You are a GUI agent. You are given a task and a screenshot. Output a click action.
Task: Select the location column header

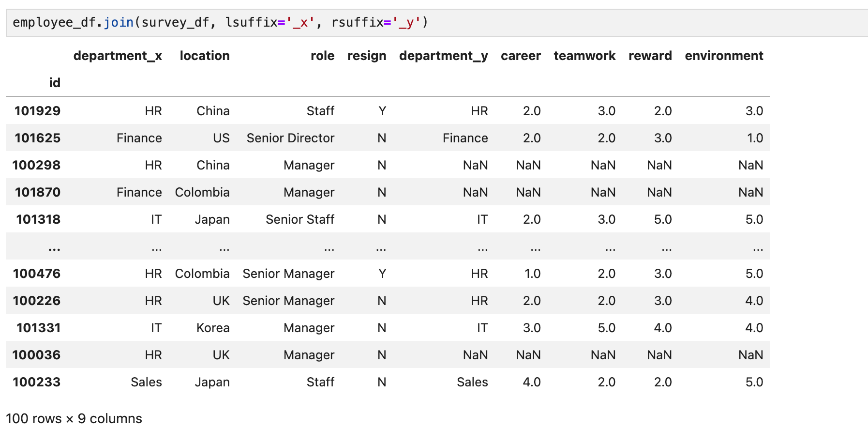coord(205,56)
